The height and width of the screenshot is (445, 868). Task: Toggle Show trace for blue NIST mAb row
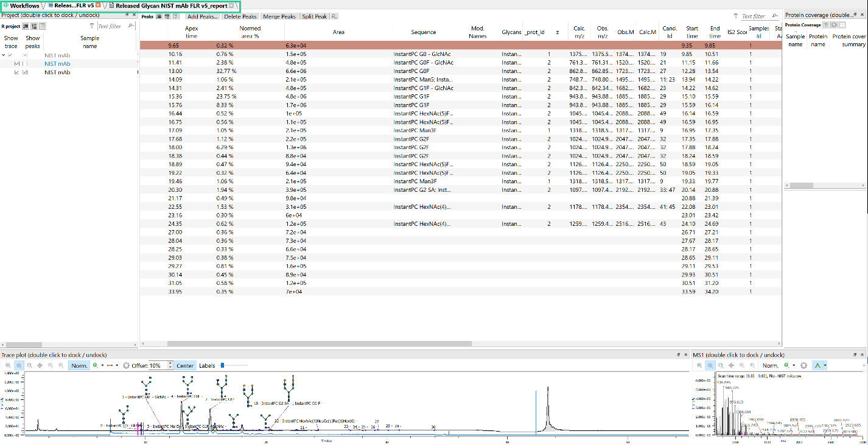click(x=17, y=64)
